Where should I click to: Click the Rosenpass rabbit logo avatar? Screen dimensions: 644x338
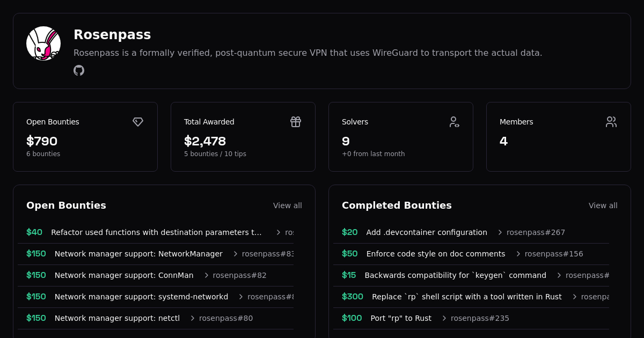[x=43, y=43]
